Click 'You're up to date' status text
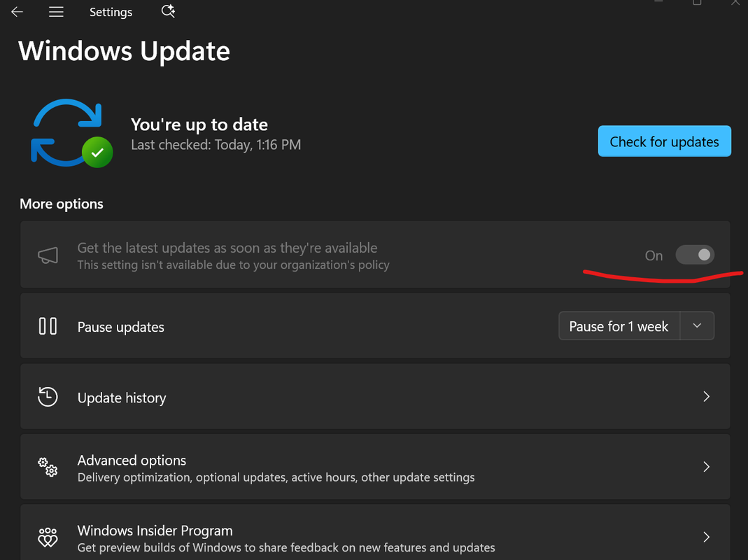This screenshot has height=560, width=748. click(199, 125)
